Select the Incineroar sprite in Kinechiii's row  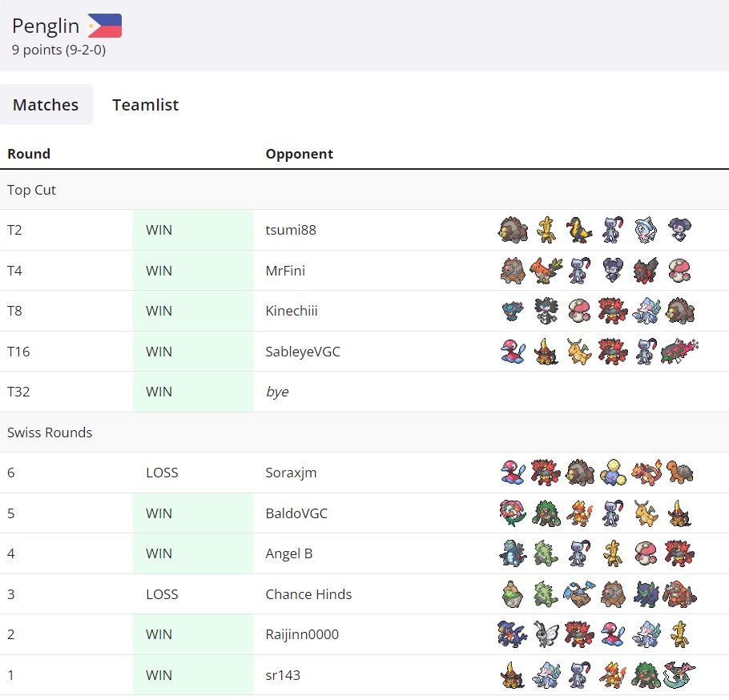click(612, 311)
